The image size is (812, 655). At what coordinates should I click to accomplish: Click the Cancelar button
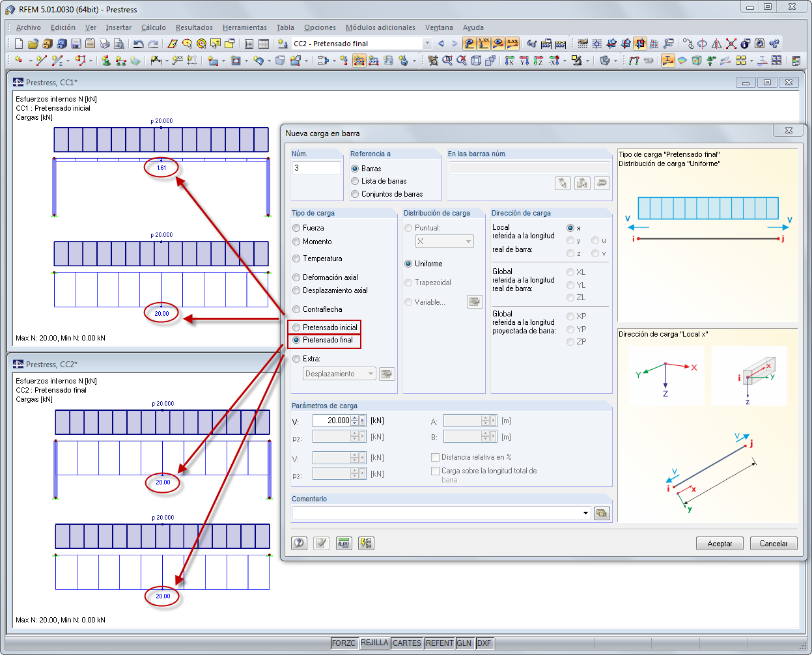coord(774,543)
